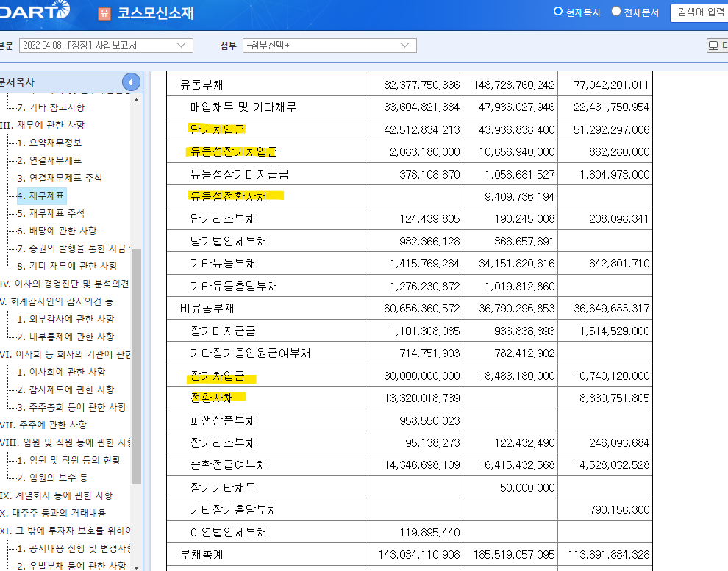The height and width of the screenshot is (571, 728).
Task: Open 5. 재무제표 주석 section
Action: (51, 213)
